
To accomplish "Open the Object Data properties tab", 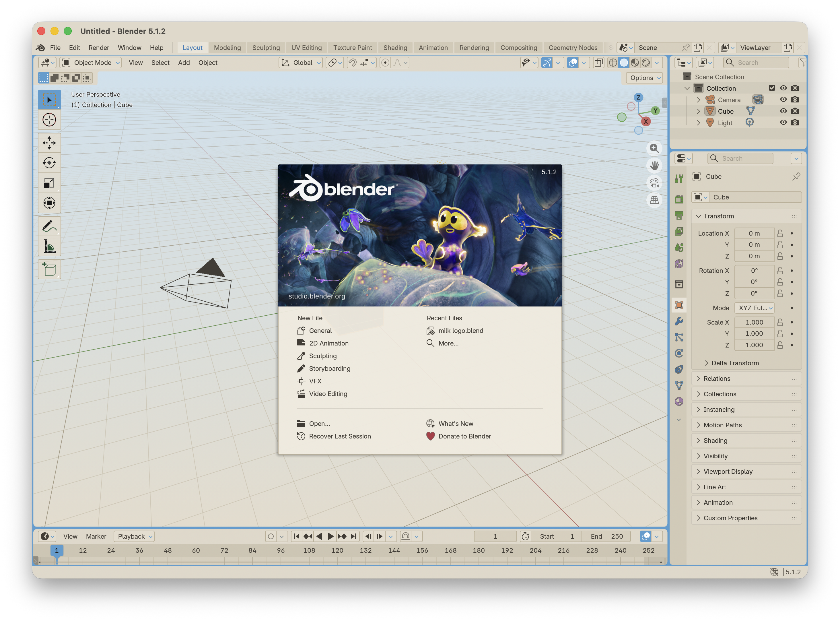I will point(679,386).
